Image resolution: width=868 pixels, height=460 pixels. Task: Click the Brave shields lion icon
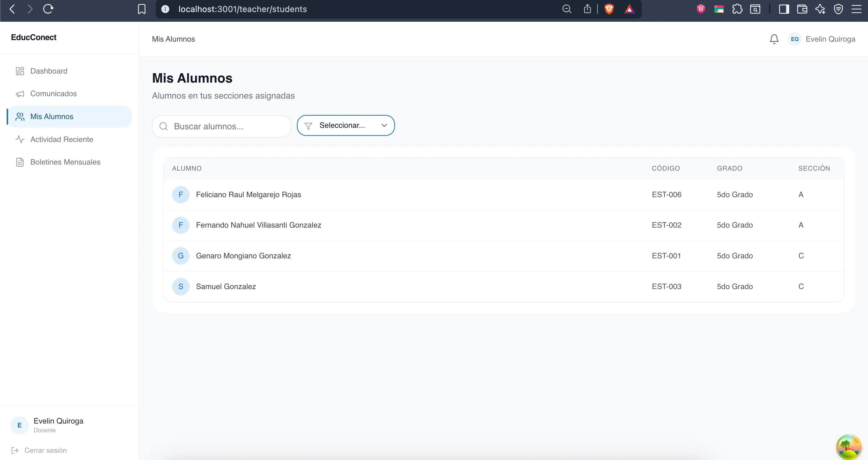[609, 9]
